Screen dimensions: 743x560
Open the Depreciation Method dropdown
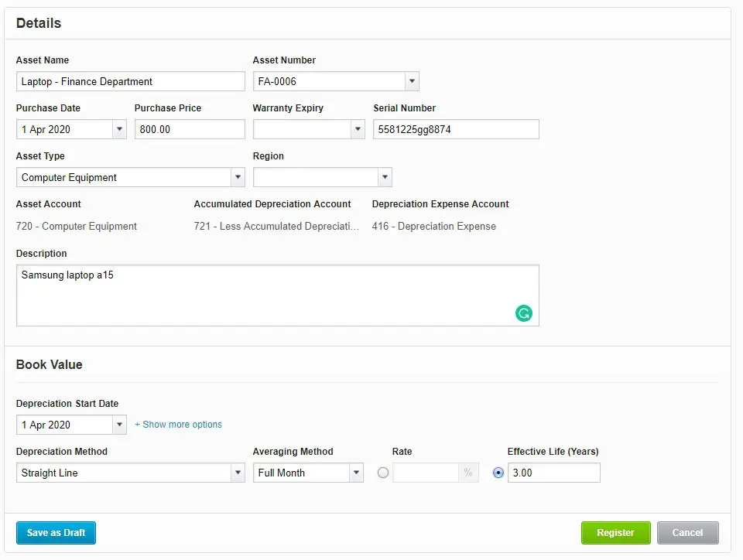pyautogui.click(x=238, y=473)
